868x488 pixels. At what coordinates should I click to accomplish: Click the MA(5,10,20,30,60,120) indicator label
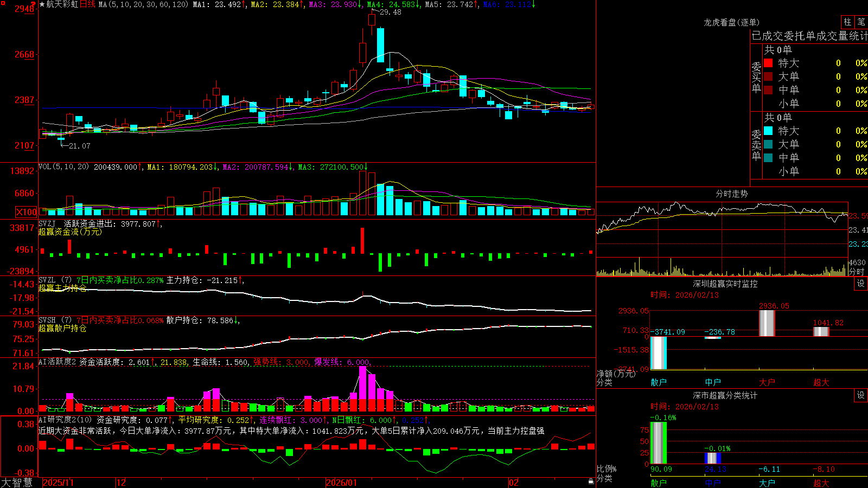pos(143,4)
